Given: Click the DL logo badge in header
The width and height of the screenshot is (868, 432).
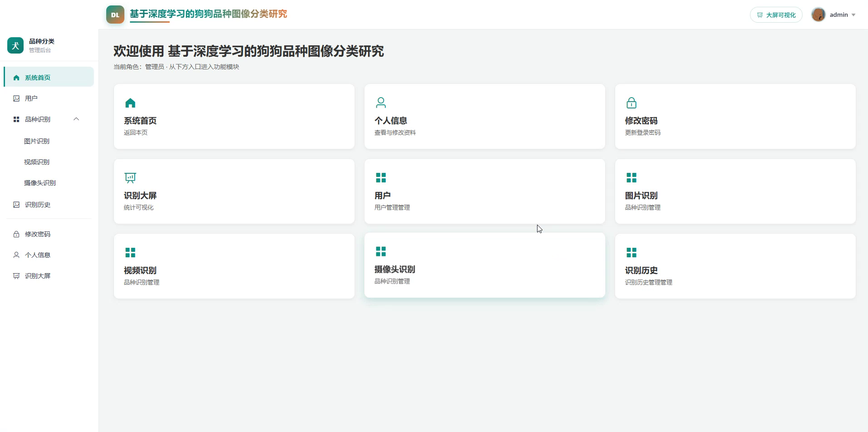Looking at the screenshot, I should tap(115, 15).
